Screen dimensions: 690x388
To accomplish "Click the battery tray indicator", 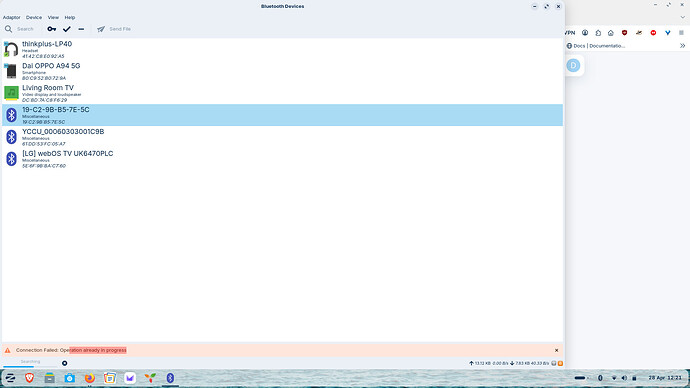I will click(x=634, y=378).
